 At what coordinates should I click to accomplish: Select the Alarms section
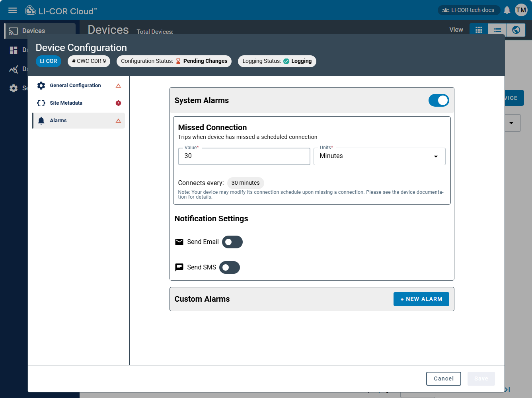point(58,121)
